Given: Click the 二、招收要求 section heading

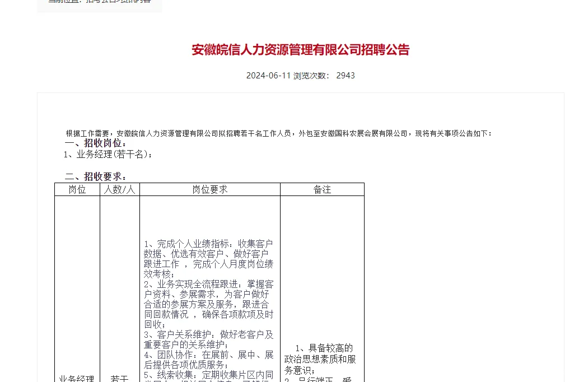Looking at the screenshot, I should 95,175.
